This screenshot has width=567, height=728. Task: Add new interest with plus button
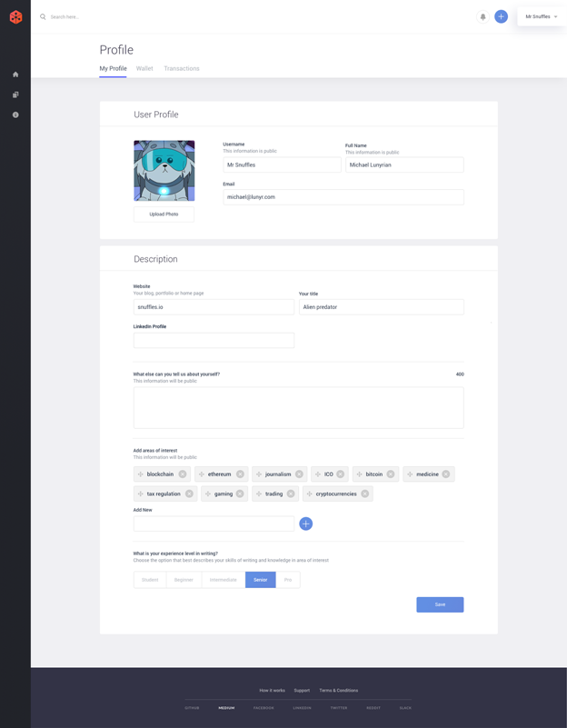pos(306,524)
